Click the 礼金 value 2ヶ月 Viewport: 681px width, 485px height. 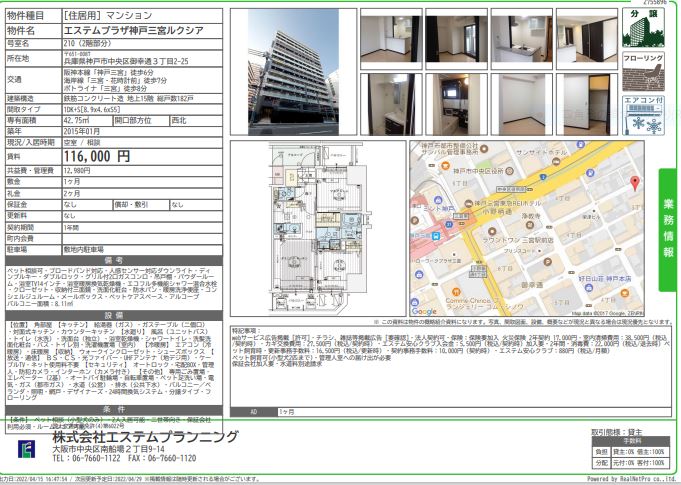click(72, 193)
